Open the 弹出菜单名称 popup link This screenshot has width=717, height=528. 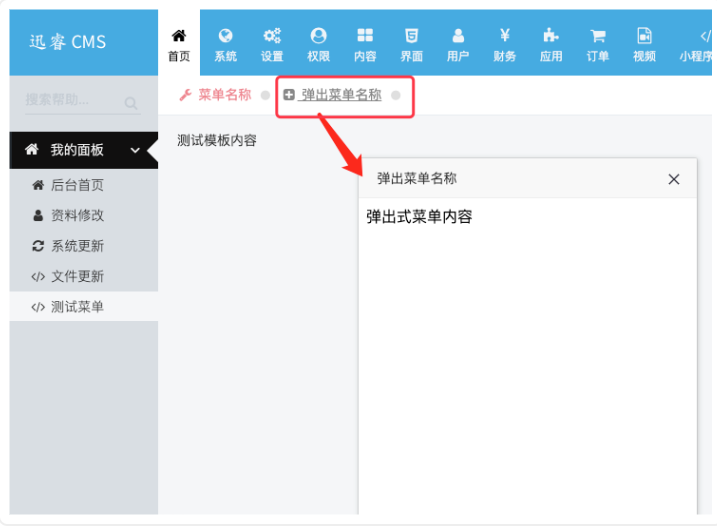coord(341,95)
